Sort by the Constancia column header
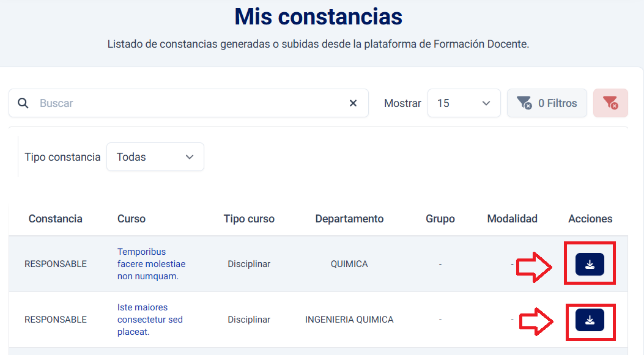 pyautogui.click(x=56, y=219)
